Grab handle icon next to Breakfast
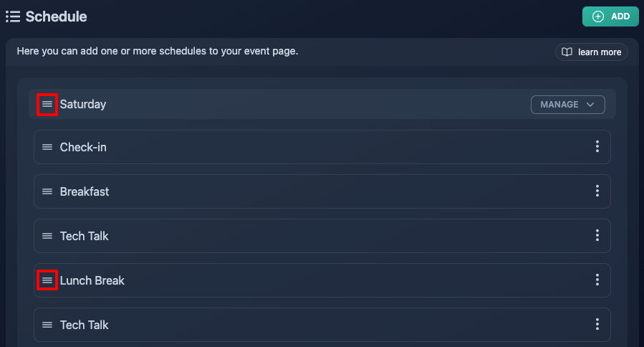 tap(47, 191)
